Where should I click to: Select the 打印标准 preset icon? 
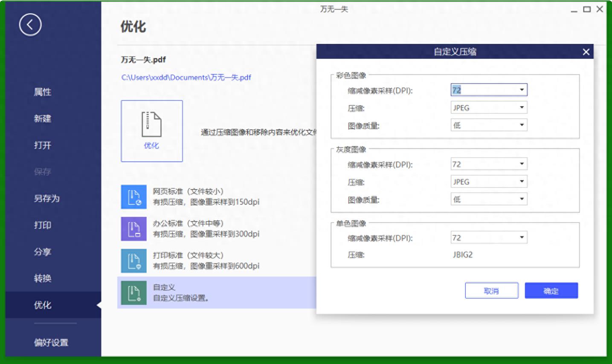click(134, 261)
